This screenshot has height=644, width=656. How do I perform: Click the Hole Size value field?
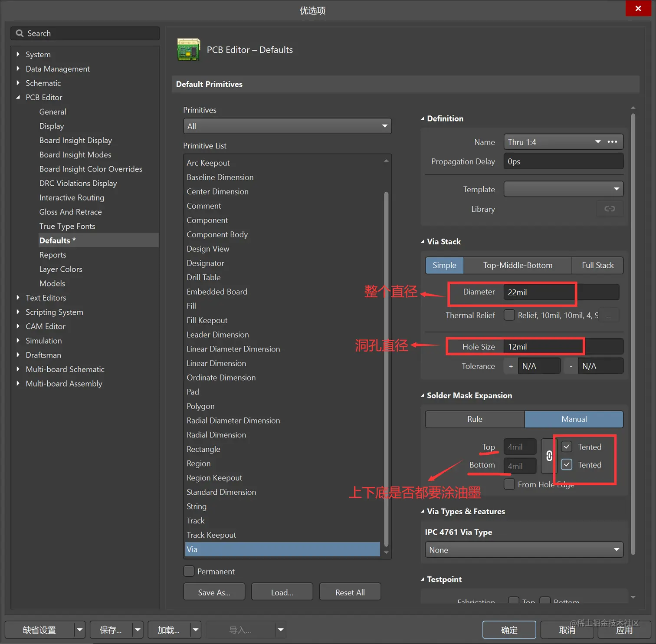point(563,347)
